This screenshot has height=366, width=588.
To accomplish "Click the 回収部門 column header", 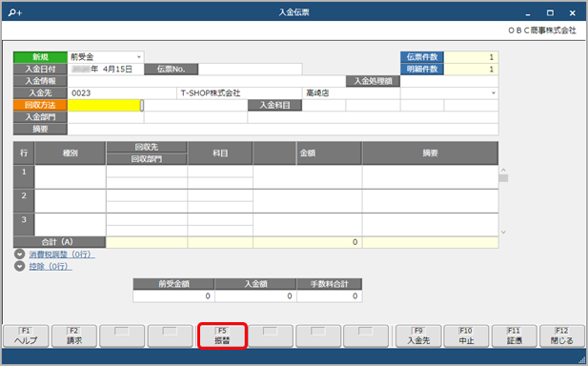I will point(147,159).
